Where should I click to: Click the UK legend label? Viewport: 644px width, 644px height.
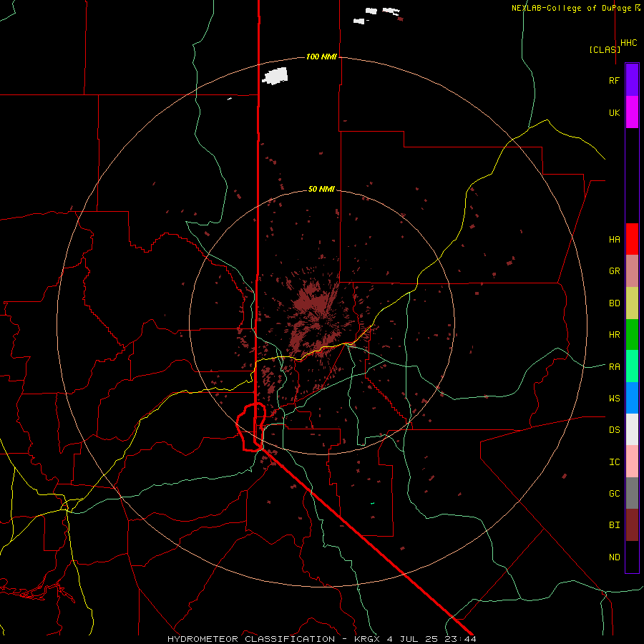[x=614, y=112]
